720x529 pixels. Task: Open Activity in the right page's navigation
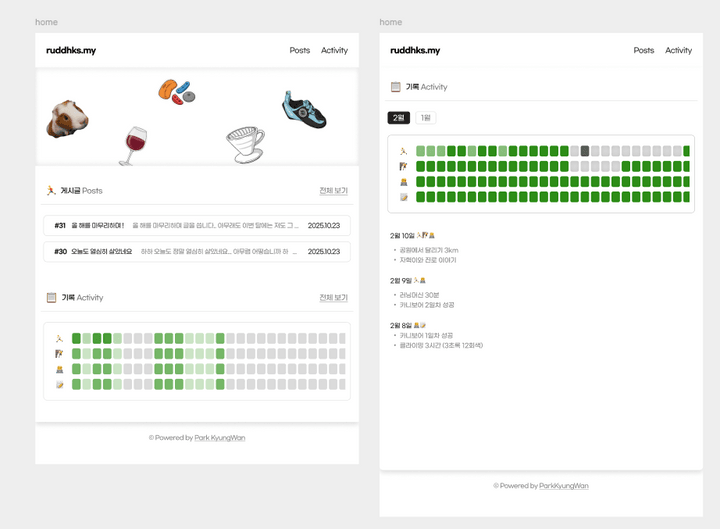click(678, 50)
